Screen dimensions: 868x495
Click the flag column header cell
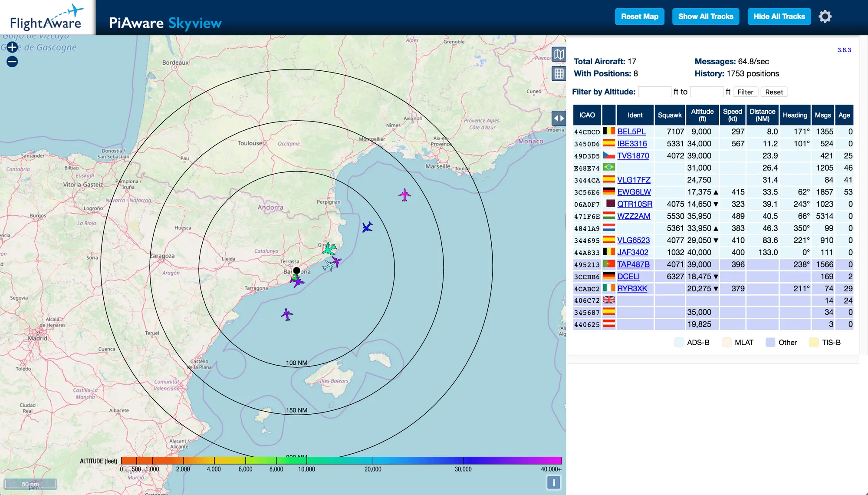click(x=609, y=115)
